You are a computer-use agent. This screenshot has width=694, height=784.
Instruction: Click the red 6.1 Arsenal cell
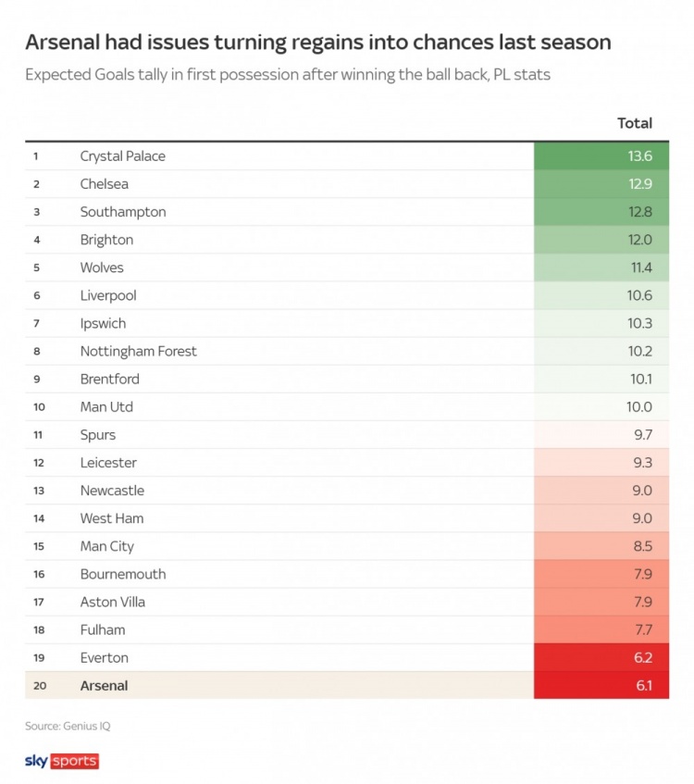coord(601,686)
